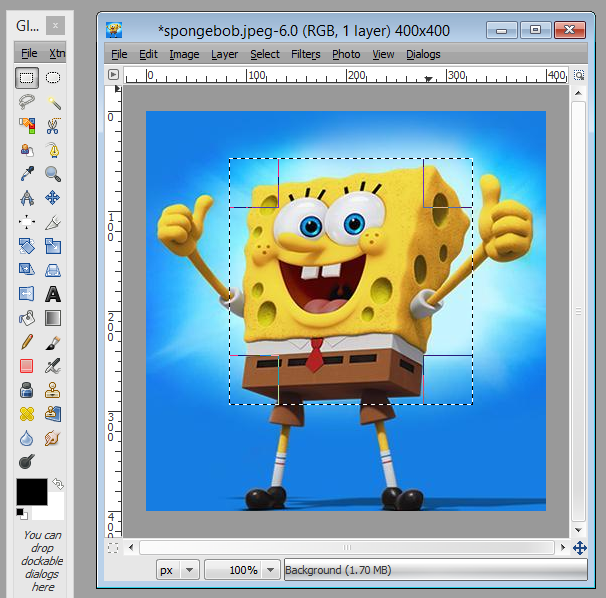Select the Scissors Select tool
This screenshot has width=606, height=598.
coord(53,126)
